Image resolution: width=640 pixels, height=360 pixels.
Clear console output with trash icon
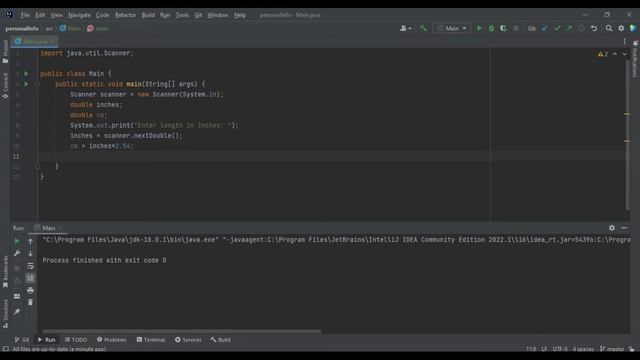point(30,302)
